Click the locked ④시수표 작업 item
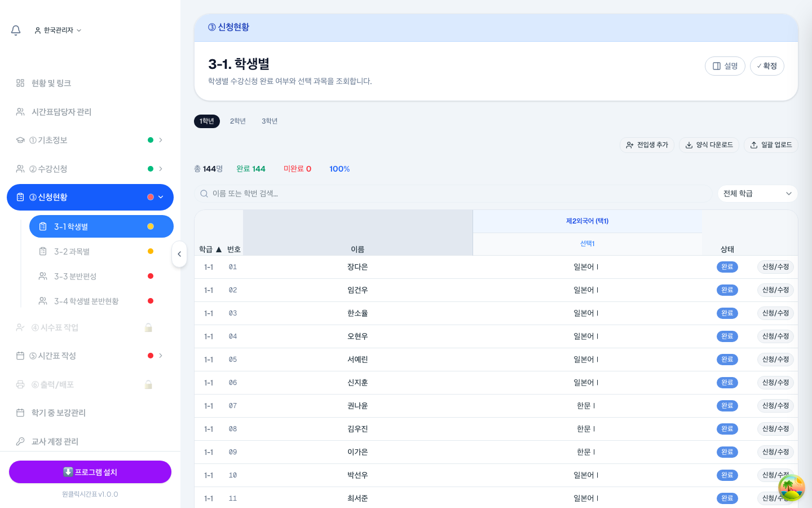Screen dimensions: 812x508 90,327
